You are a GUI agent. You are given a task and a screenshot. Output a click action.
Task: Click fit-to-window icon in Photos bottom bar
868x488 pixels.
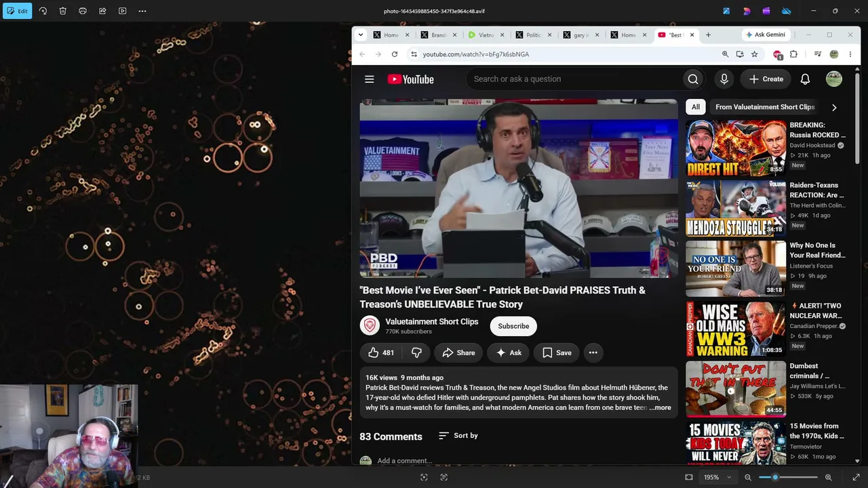click(x=689, y=477)
